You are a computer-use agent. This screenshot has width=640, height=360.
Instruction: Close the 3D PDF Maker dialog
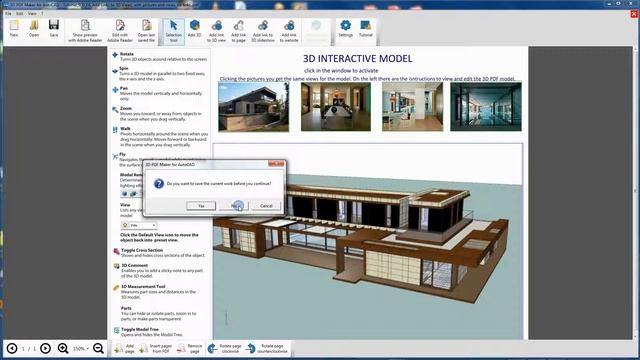276,164
